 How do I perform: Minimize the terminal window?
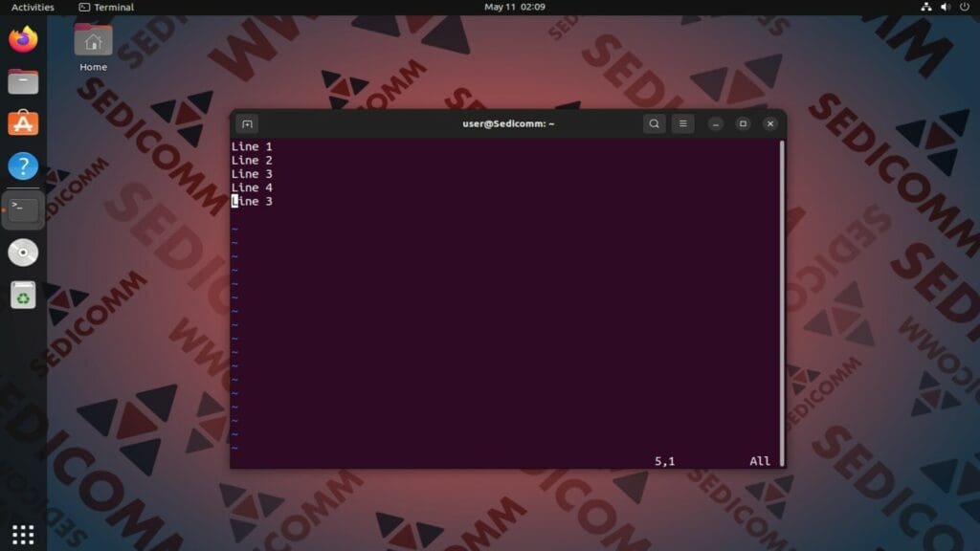pyautogui.click(x=716, y=123)
